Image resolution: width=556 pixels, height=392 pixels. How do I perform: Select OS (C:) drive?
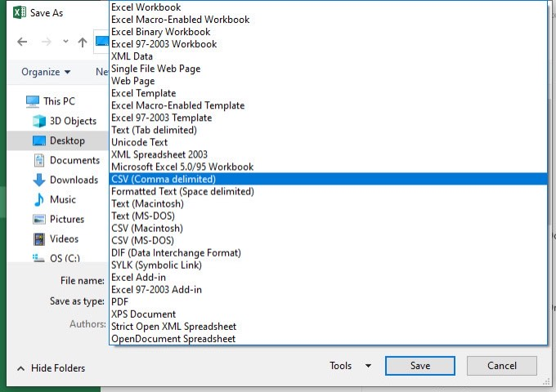[65, 258]
